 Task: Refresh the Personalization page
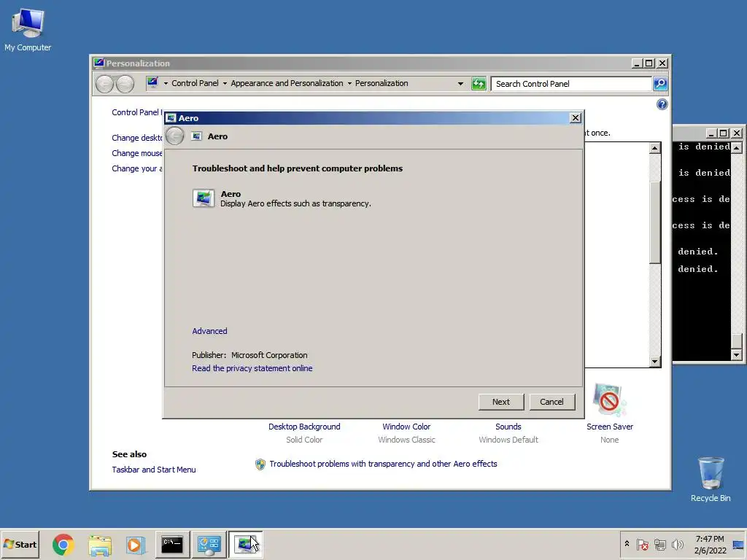(x=479, y=84)
